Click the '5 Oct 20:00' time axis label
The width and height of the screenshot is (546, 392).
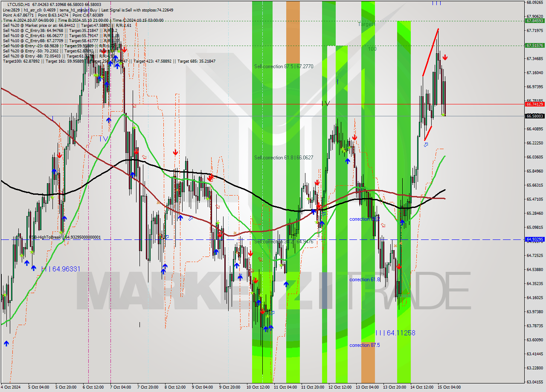point(66,387)
